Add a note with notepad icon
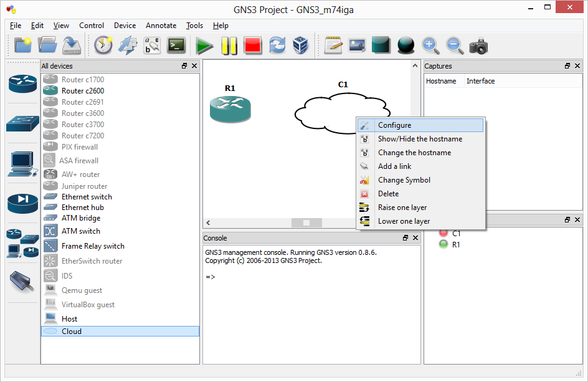 click(333, 45)
